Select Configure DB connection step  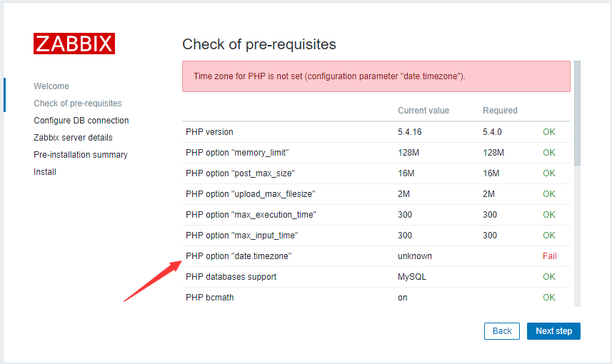coord(81,121)
